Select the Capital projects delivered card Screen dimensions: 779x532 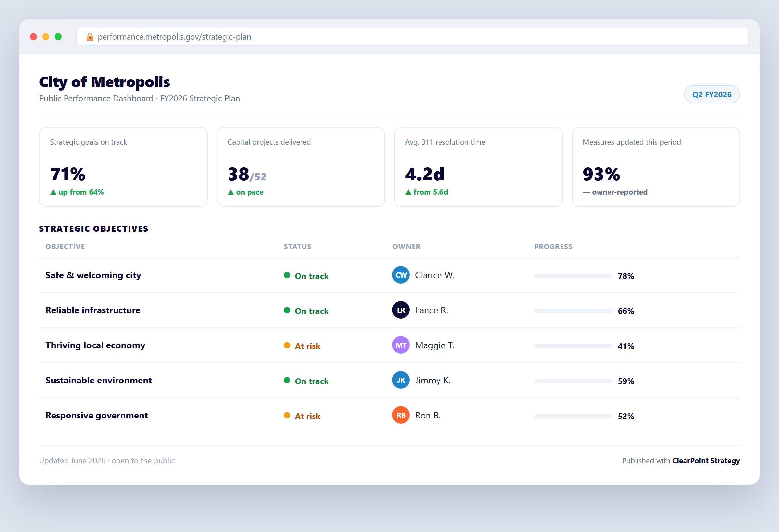(x=301, y=167)
